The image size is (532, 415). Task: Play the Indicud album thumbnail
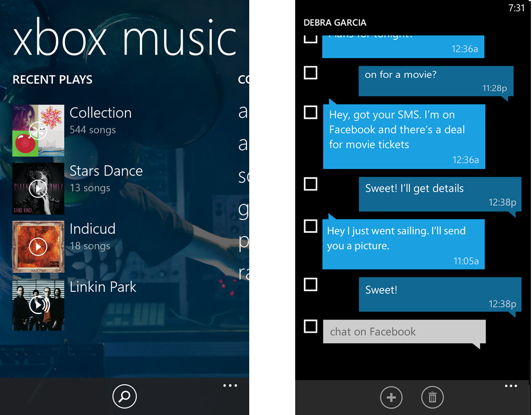click(38, 246)
